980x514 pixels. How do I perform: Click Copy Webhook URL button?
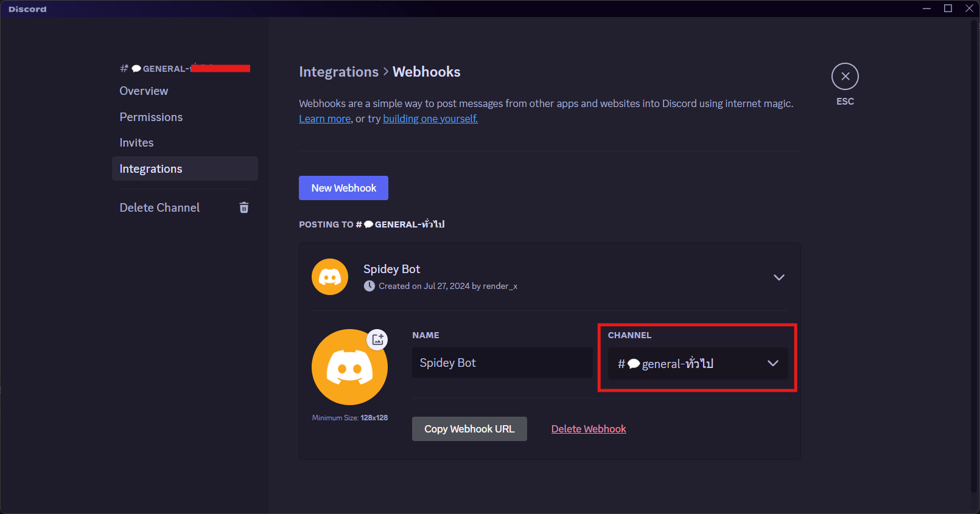pyautogui.click(x=469, y=429)
